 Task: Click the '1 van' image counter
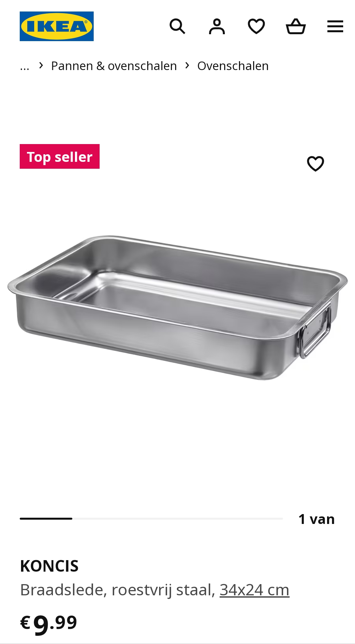click(x=317, y=519)
